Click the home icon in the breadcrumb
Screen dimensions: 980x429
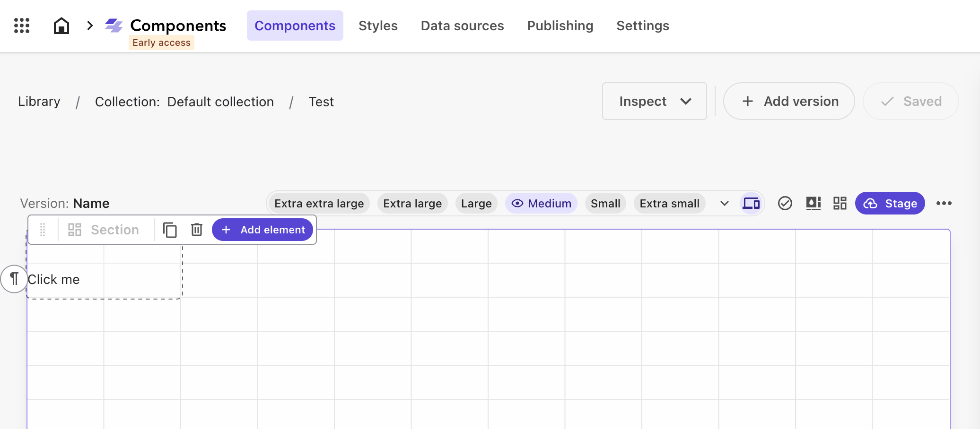tap(61, 26)
